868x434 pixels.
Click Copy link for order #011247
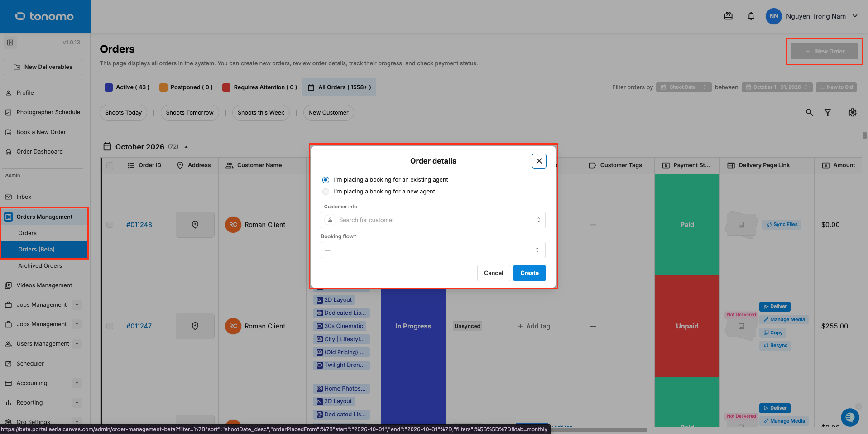coord(773,333)
